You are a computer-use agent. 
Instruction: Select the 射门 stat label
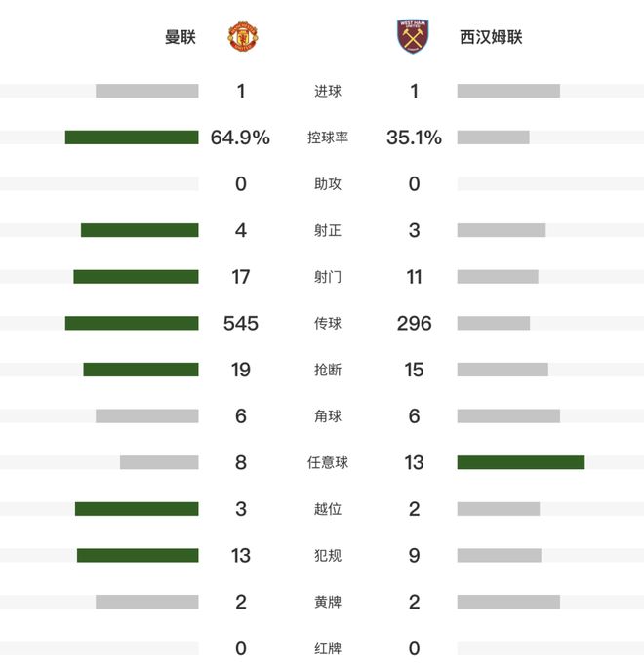[x=328, y=277]
